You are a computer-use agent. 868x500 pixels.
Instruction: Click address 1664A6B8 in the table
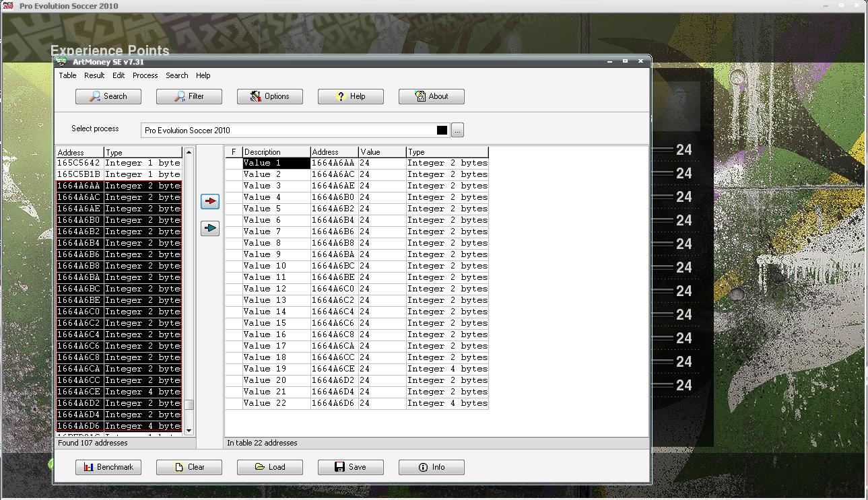(x=334, y=243)
